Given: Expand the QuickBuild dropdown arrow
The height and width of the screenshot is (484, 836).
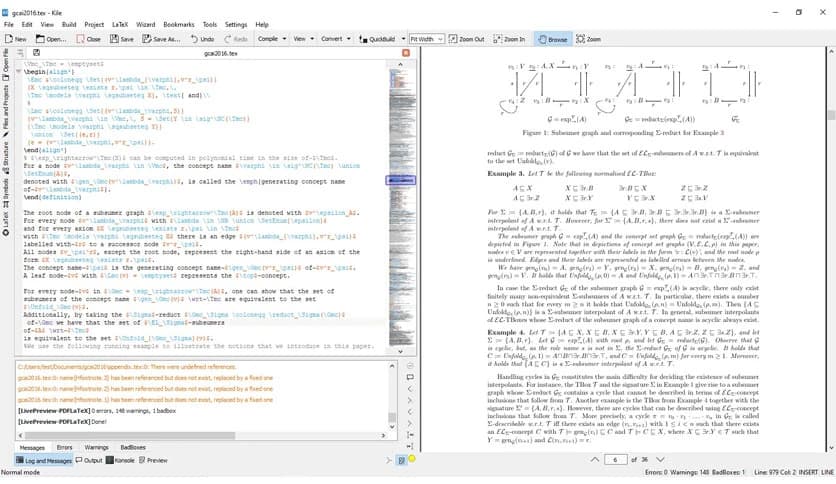Looking at the screenshot, I should 403,39.
